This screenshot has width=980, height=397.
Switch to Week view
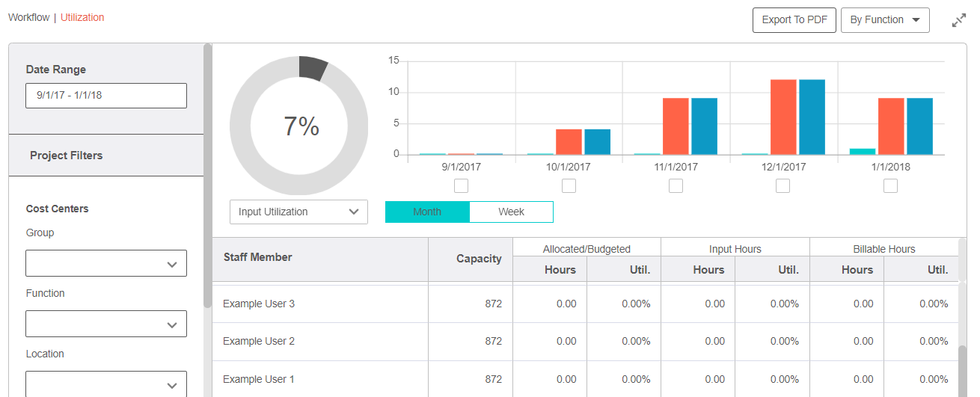(511, 212)
